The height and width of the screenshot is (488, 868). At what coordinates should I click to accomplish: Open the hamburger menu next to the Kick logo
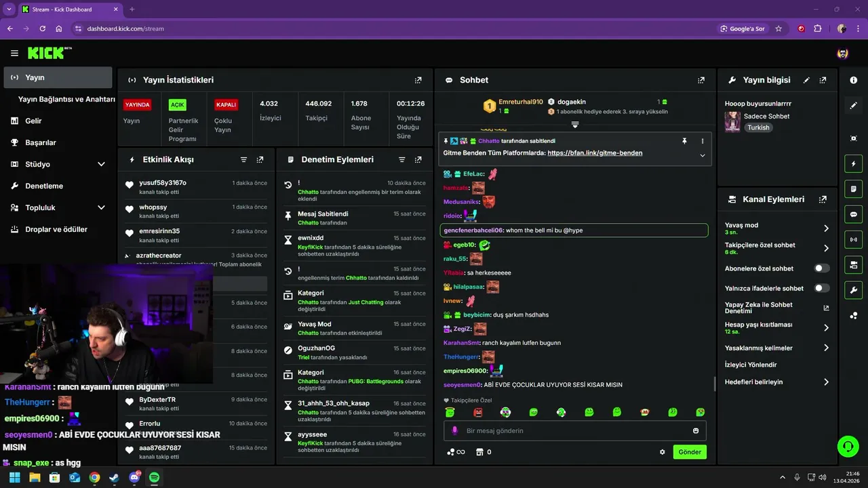tap(14, 53)
